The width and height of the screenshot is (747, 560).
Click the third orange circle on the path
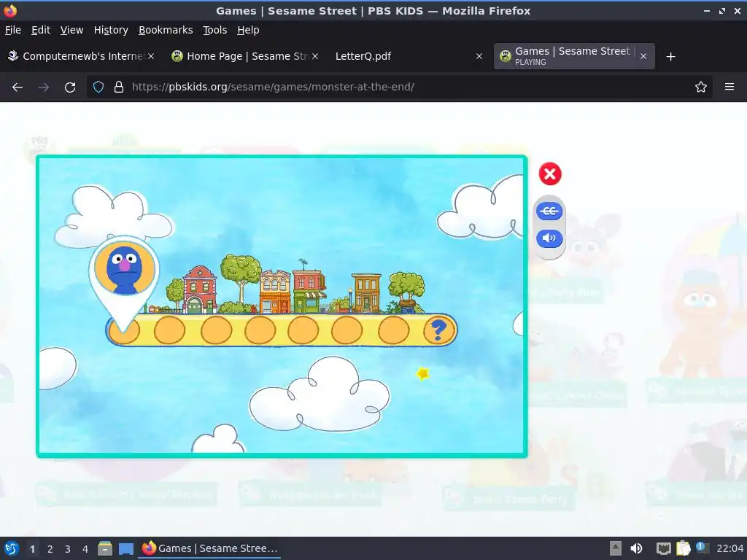[216, 330]
